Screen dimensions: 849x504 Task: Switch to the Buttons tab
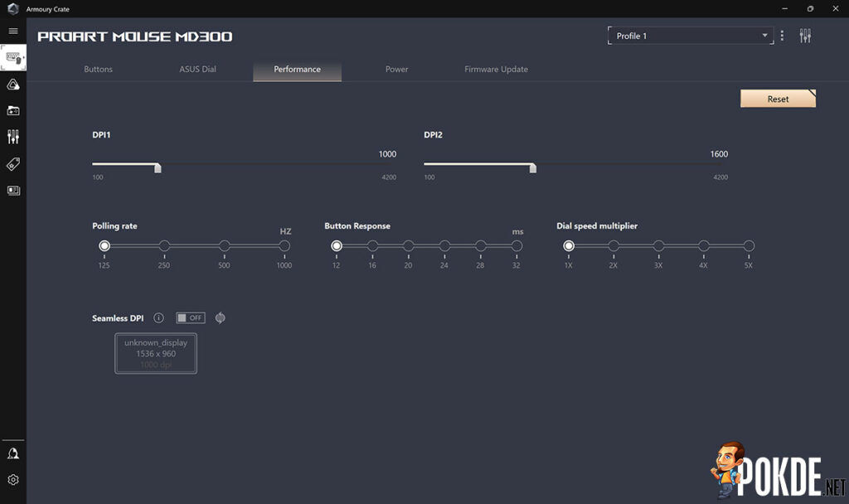[98, 70]
